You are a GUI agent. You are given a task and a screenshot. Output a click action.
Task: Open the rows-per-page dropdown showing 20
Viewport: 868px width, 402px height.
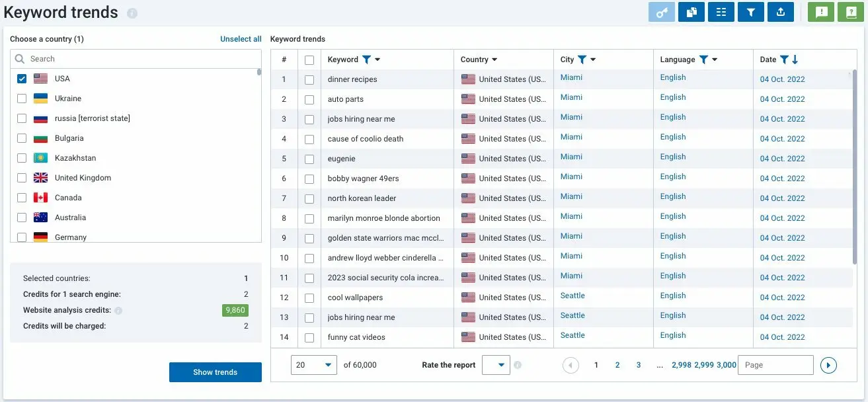click(x=313, y=364)
